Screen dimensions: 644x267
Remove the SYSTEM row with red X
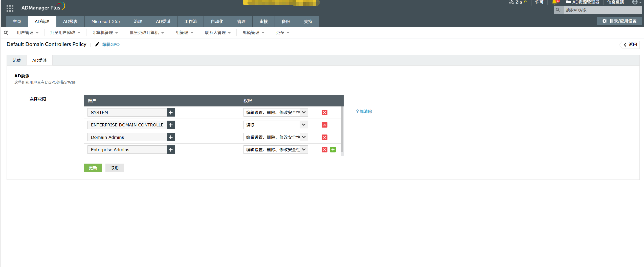(x=325, y=113)
